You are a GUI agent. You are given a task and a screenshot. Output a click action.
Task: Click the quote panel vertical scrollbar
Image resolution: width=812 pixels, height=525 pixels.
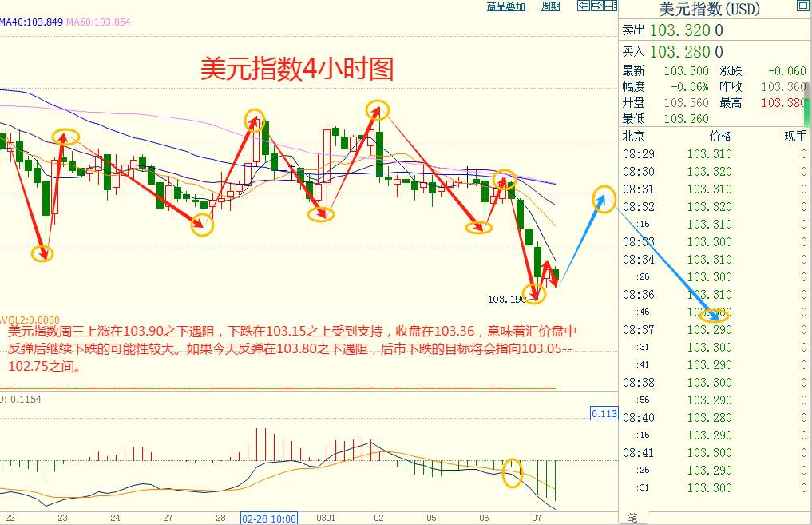(807, 104)
